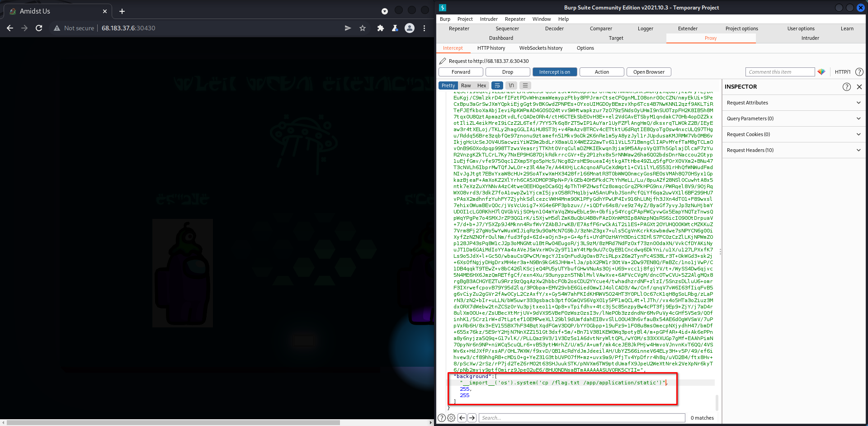Click the pencil edit icon beside Request
Screen dimensions: 868x426
(x=443, y=61)
